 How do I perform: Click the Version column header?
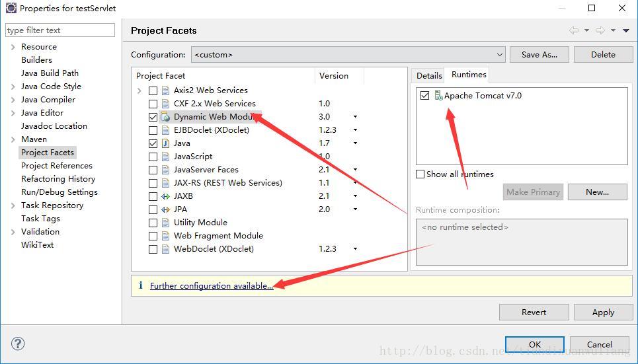[339, 76]
